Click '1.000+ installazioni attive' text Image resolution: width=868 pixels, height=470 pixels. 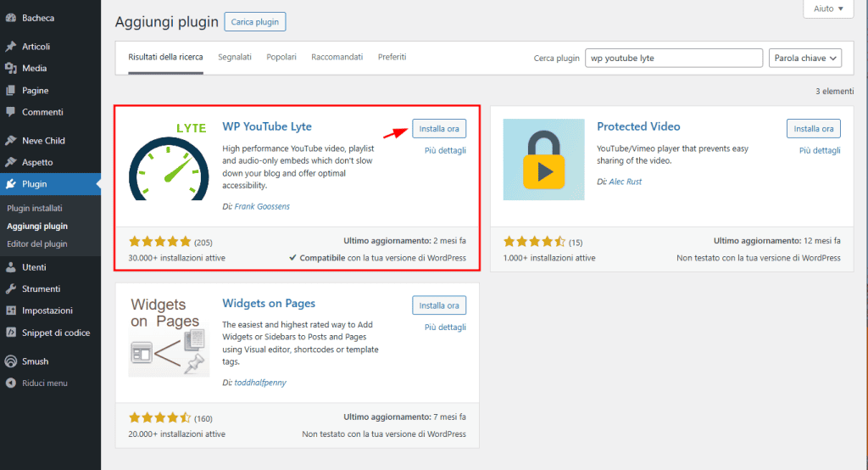(x=549, y=258)
